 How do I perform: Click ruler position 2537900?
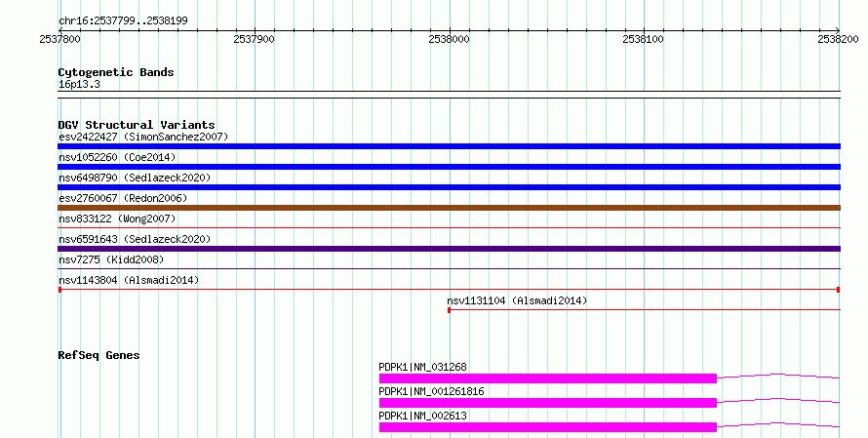[x=255, y=39]
